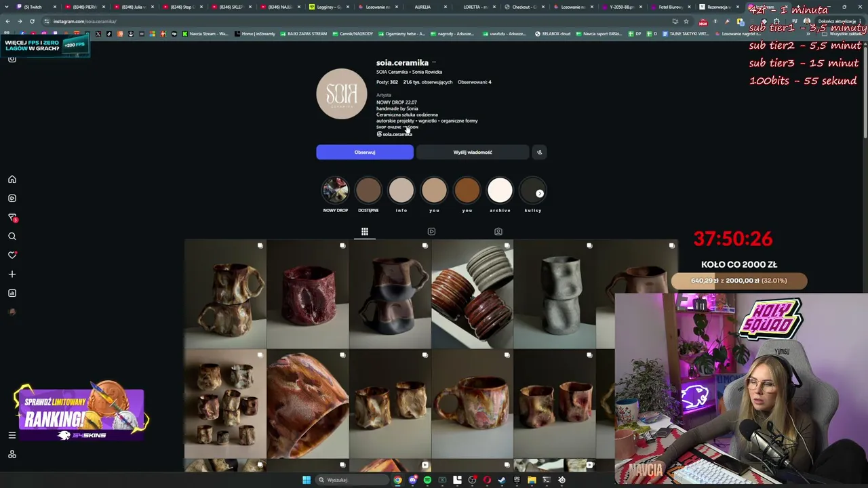
Task: Open Discord from the taskbar
Action: (412, 480)
